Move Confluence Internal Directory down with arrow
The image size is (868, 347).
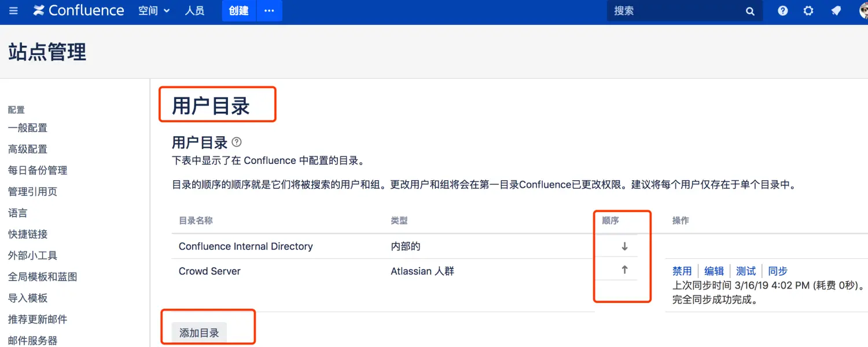click(x=624, y=246)
